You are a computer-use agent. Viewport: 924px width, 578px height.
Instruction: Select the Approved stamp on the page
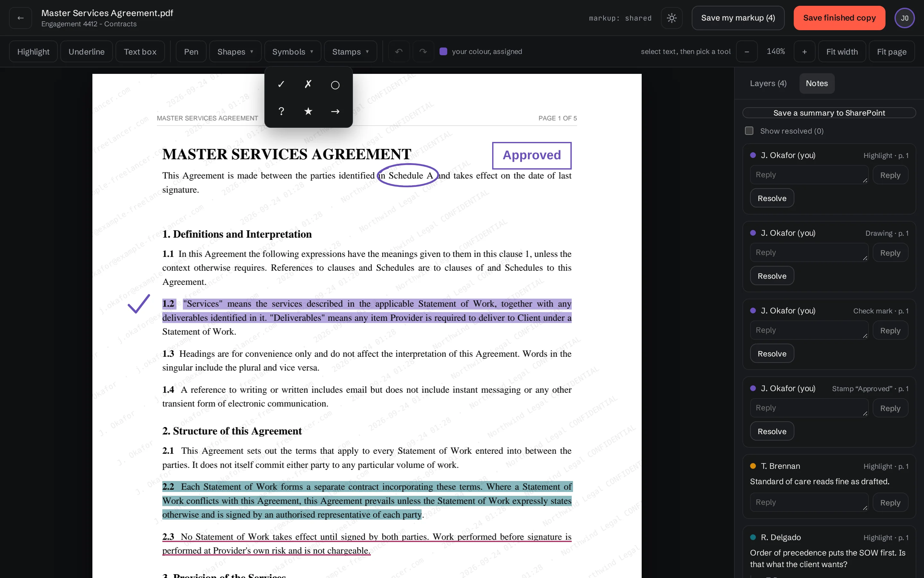532,155
